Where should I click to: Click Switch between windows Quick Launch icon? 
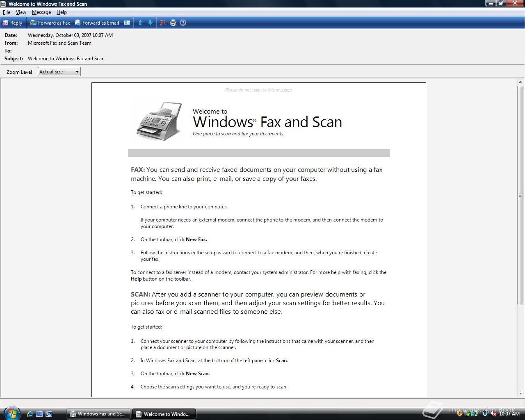click(49, 414)
